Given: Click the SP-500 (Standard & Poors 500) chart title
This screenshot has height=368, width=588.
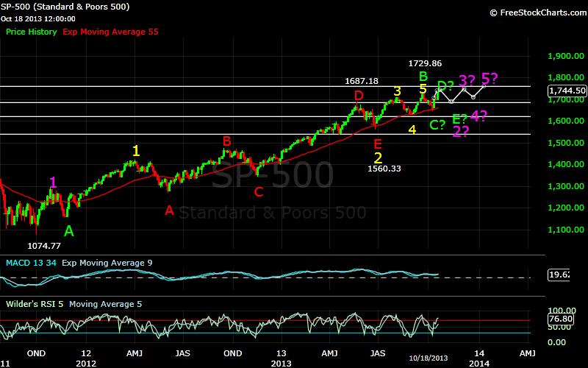Looking at the screenshot, I should pyautogui.click(x=65, y=7).
